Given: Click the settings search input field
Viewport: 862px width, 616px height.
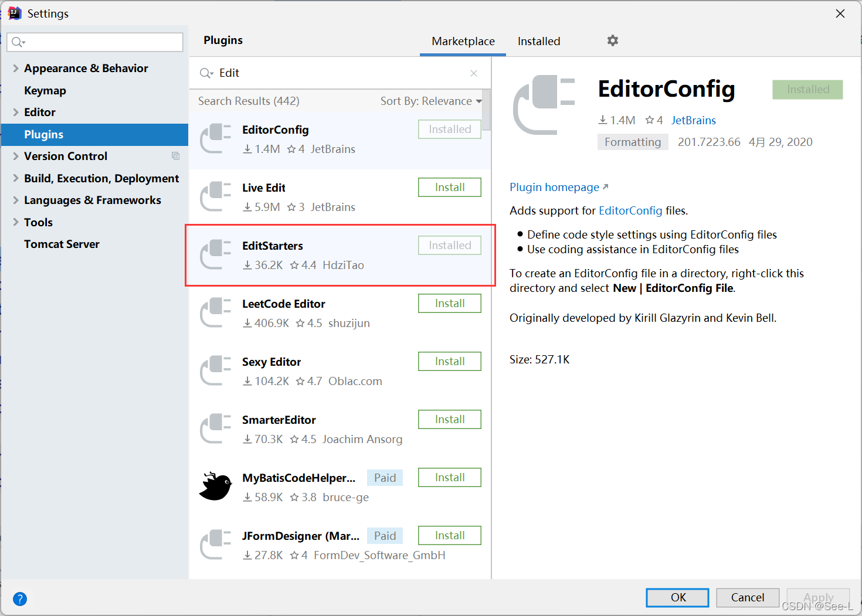Looking at the screenshot, I should click(95, 42).
